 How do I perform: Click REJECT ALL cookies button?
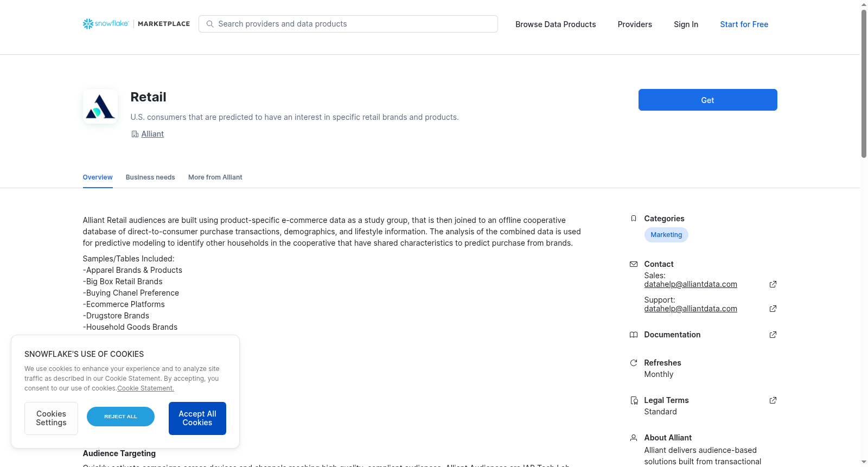(120, 417)
